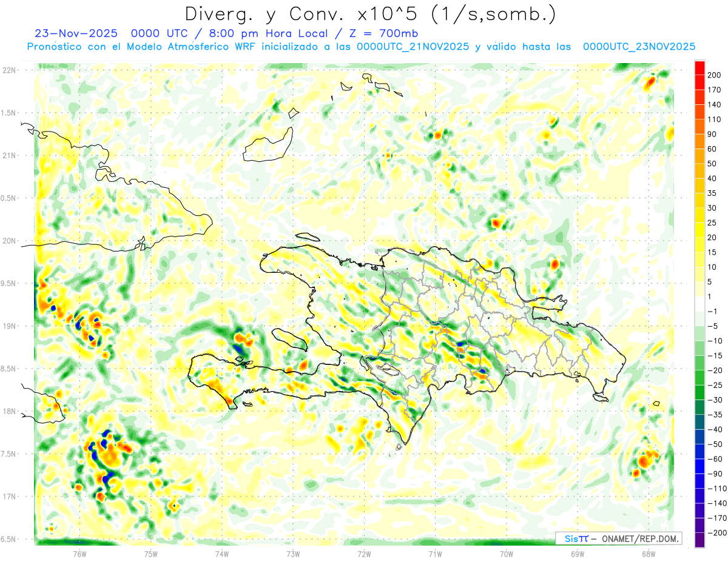
Task: Click the 75W longitude label
Action: point(151,554)
